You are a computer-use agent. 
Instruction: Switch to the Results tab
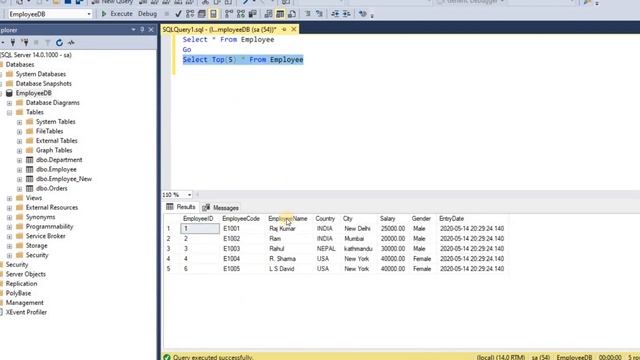[181, 207]
